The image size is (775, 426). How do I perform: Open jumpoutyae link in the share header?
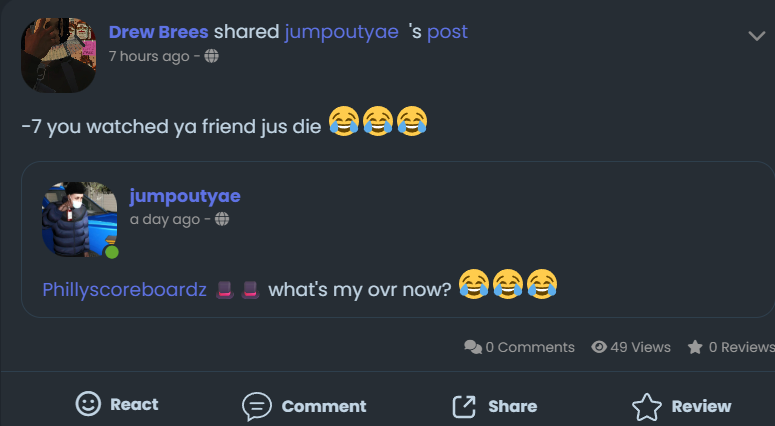(341, 32)
